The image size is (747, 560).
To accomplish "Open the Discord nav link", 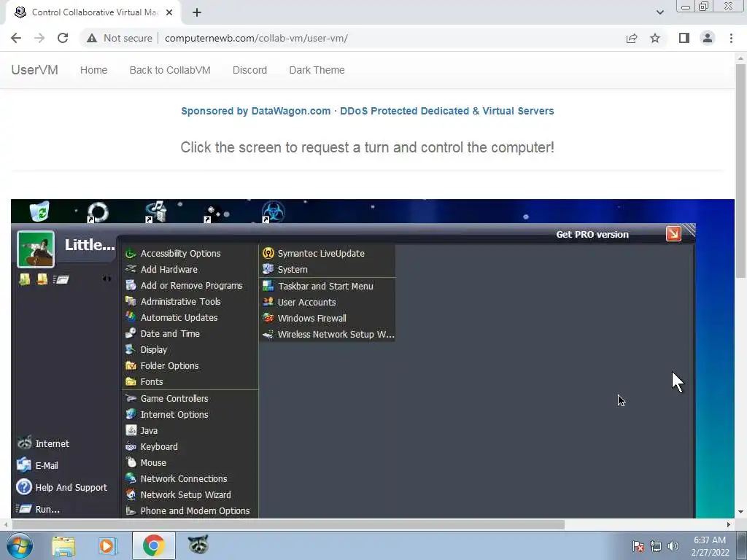I will [x=249, y=70].
